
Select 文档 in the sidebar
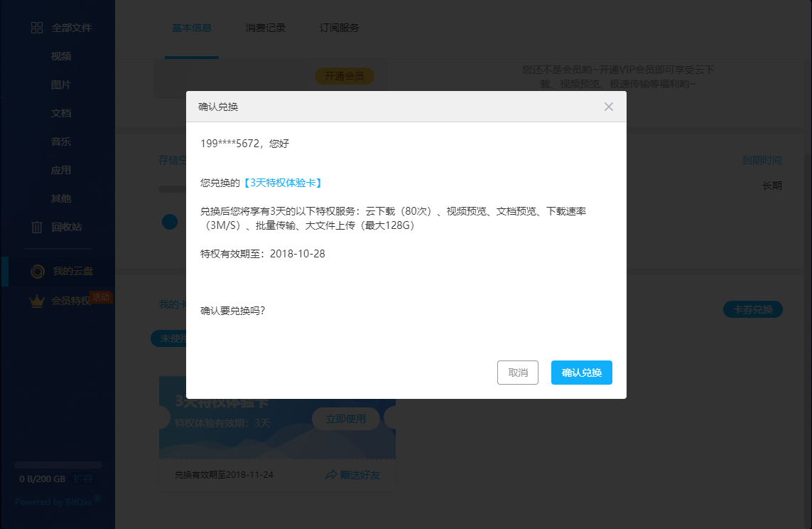pyautogui.click(x=61, y=114)
